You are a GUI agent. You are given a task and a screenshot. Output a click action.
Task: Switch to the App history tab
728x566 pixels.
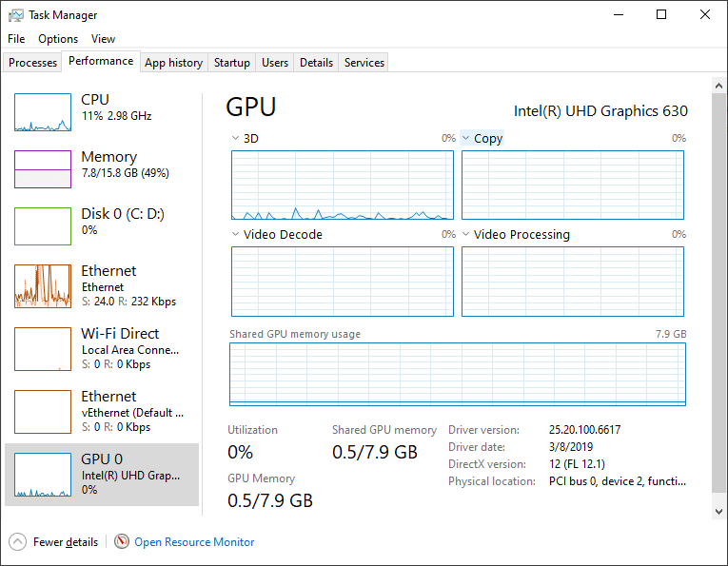173,63
